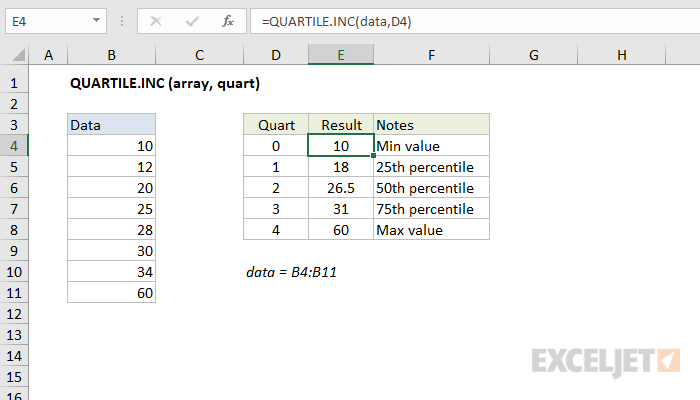Open the Name Box dropdown arrow
Screen dimensions: 700x400
[96, 21]
